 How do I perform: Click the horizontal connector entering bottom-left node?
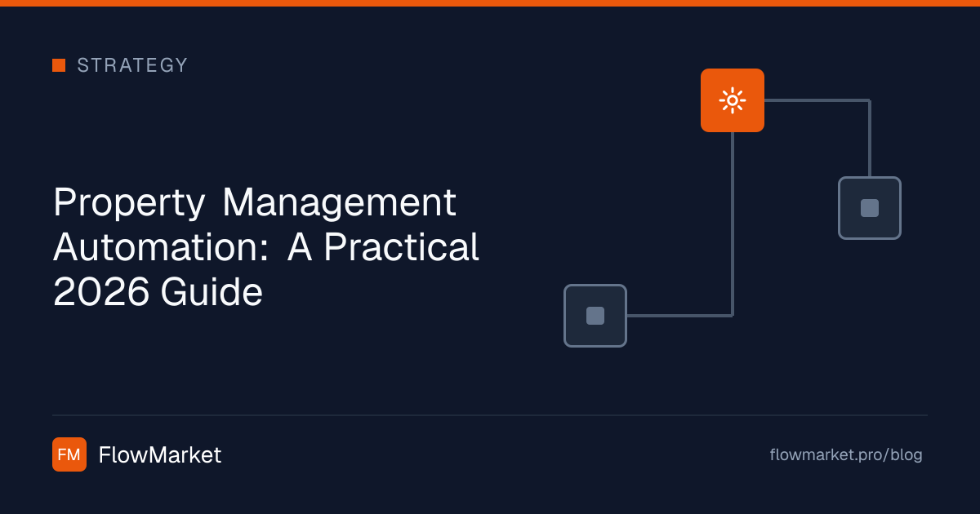pos(679,316)
